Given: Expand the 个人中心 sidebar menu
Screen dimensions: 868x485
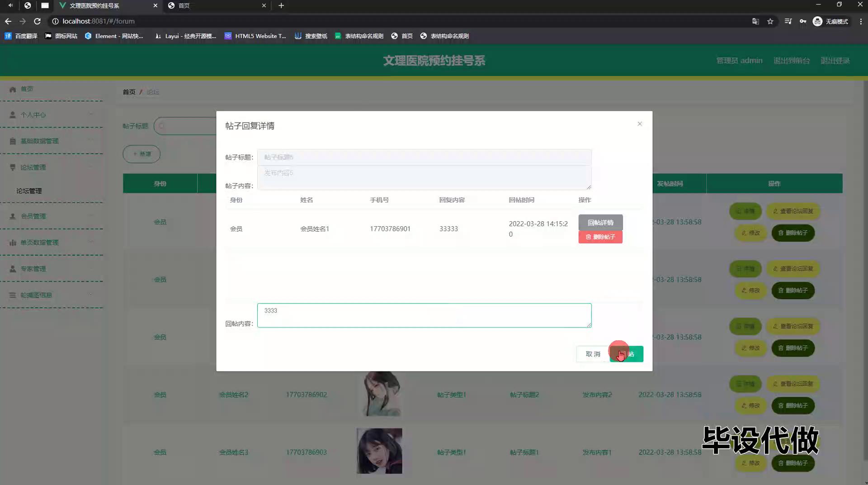Looking at the screenshot, I should tap(51, 115).
